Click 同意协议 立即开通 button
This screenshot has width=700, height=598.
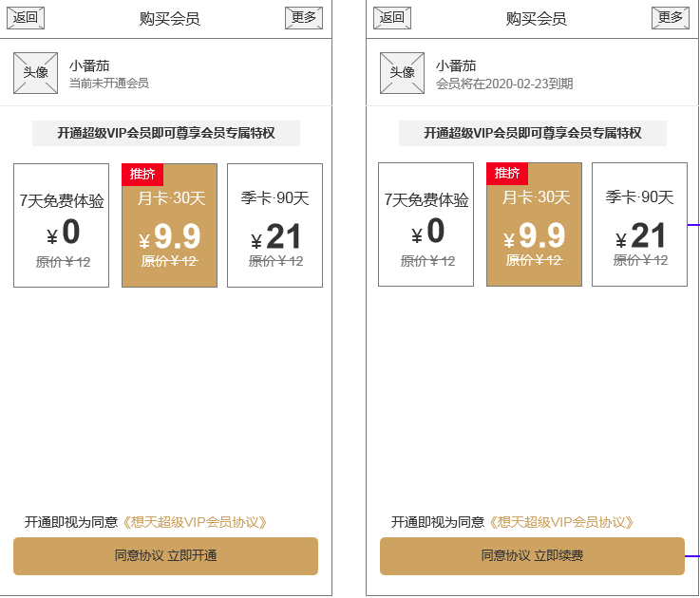(x=165, y=556)
